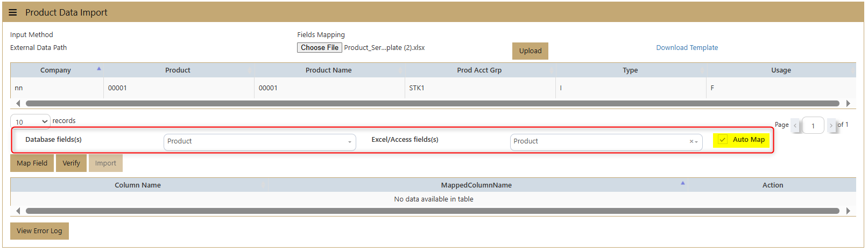Screen dimensions: 868x252
Task: Click the 'nn' company cell
Action: point(57,88)
